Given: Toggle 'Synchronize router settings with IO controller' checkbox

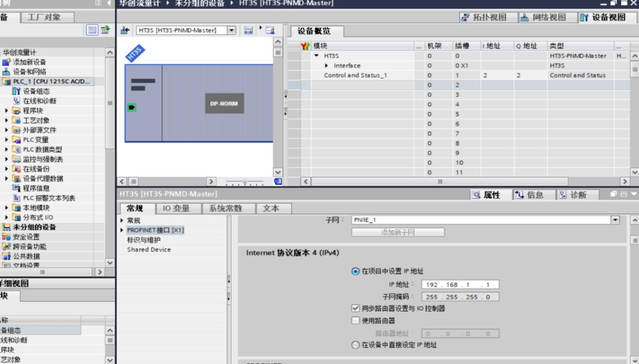Looking at the screenshot, I should coord(355,309).
